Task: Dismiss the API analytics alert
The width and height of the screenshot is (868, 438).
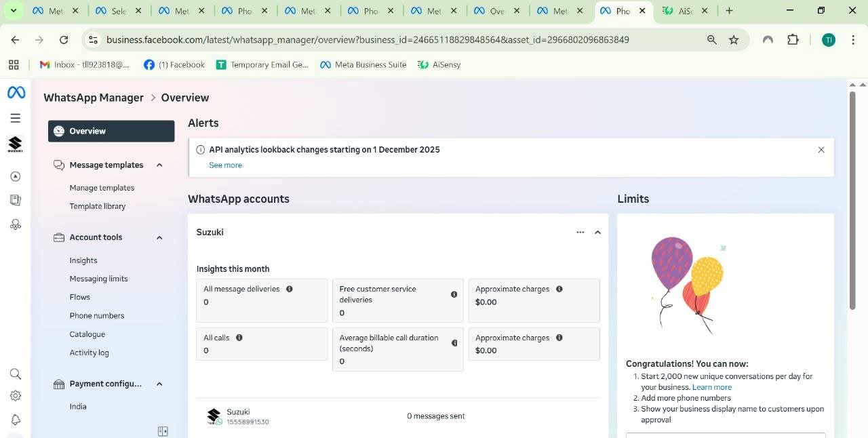Action: tap(821, 150)
